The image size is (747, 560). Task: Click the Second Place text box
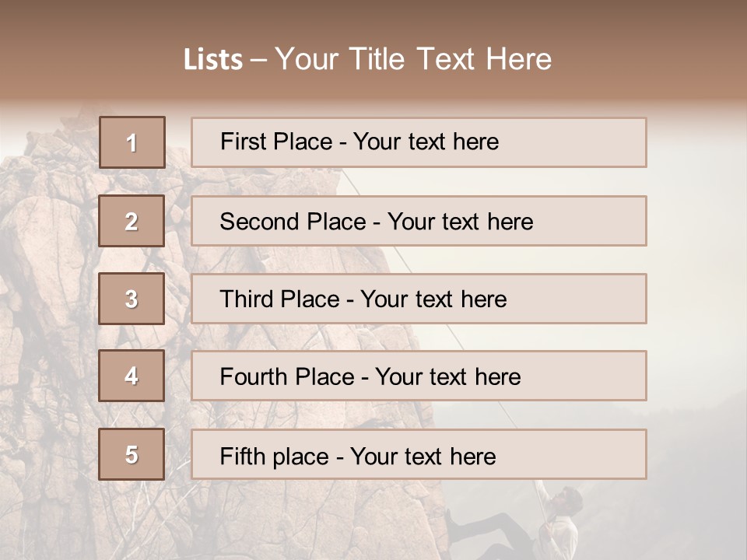click(419, 221)
